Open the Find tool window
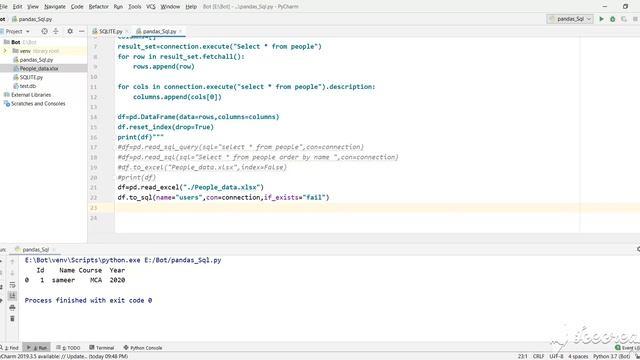640x360 pixels. (x=10, y=348)
